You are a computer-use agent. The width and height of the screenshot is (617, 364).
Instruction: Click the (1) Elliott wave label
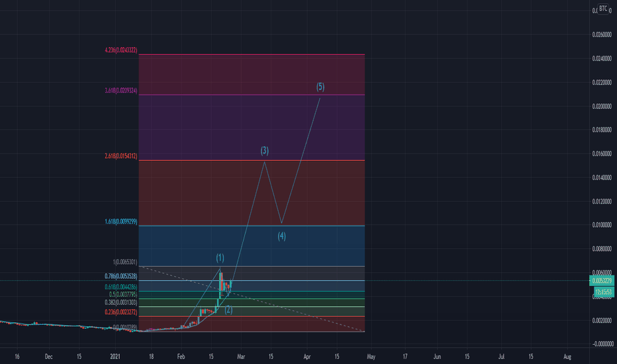pos(220,257)
